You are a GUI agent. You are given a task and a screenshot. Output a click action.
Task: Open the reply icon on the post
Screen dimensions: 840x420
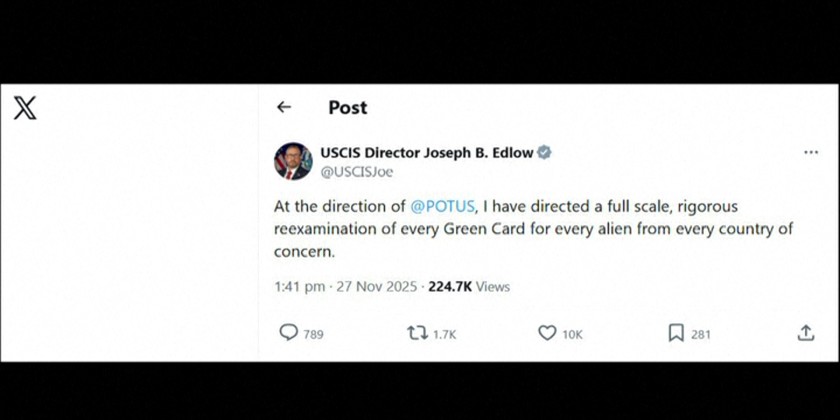(x=288, y=333)
